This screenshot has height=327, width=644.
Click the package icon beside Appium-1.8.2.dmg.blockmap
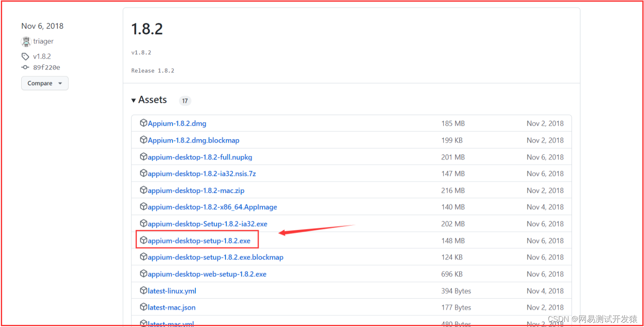[x=143, y=140]
